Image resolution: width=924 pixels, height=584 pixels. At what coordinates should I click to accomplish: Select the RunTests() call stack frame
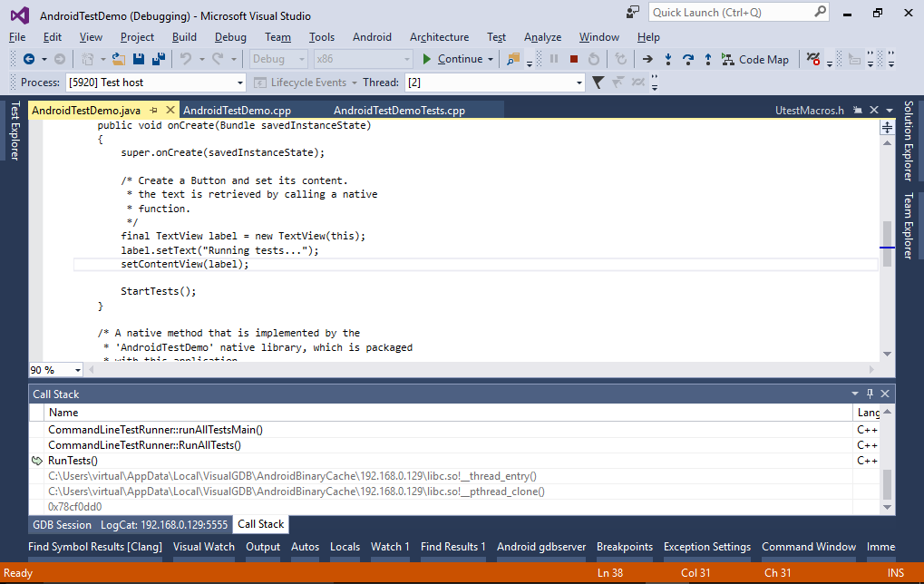(73, 461)
